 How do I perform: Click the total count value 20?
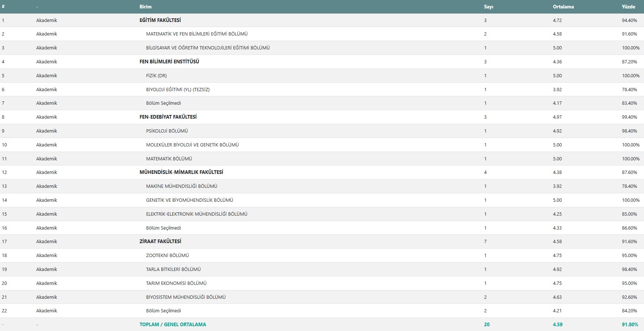click(x=487, y=324)
